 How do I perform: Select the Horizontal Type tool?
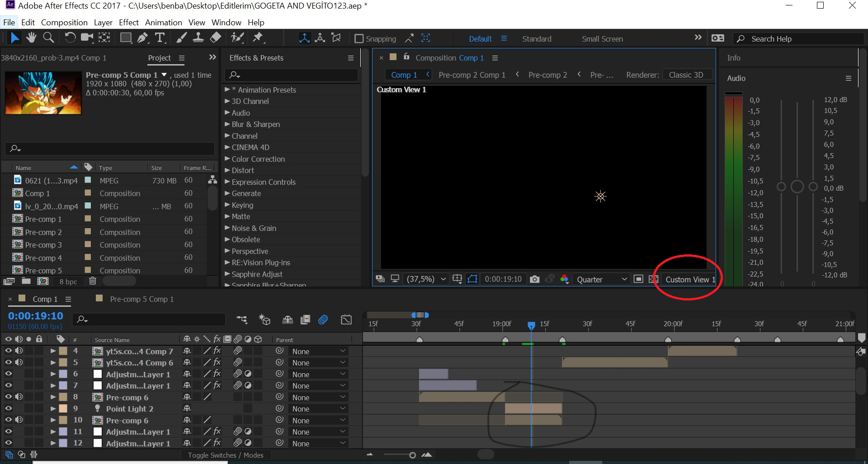tap(160, 38)
